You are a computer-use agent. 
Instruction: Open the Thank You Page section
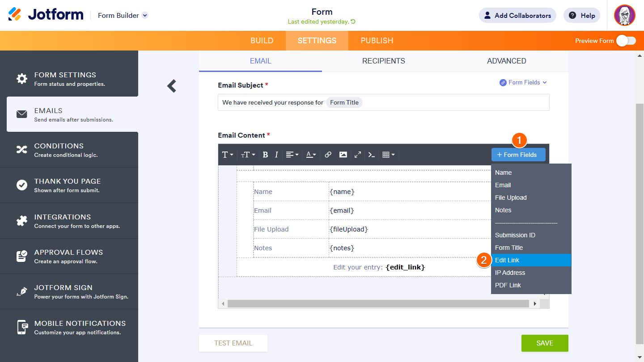point(69,185)
